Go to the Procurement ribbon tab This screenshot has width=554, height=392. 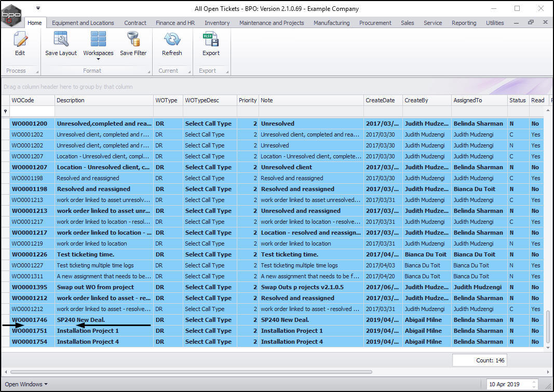(375, 23)
